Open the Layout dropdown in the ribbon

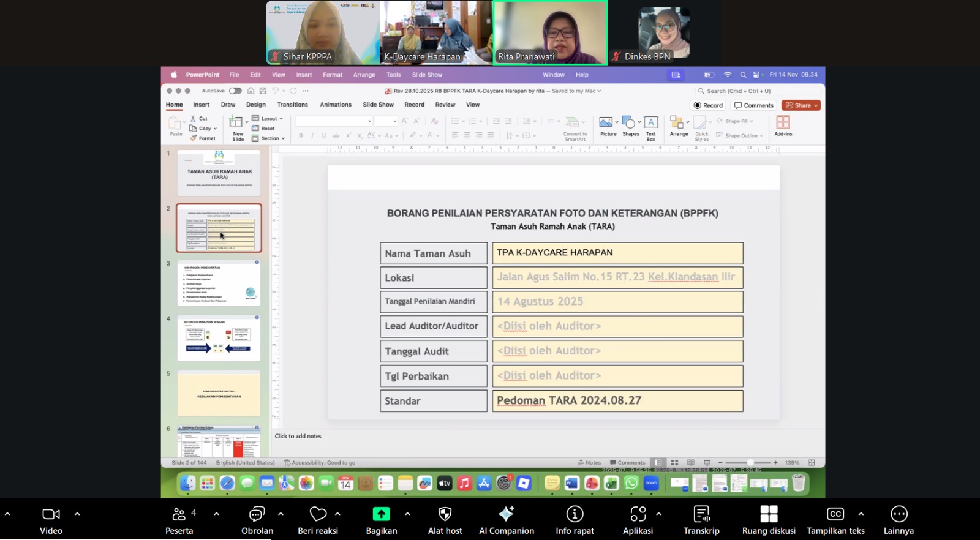click(x=268, y=119)
